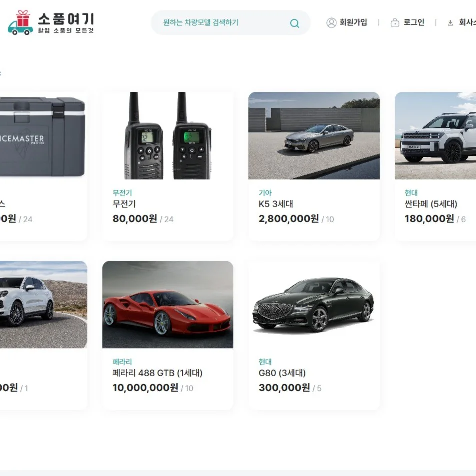Open the red 페라리 488 GTB image
The width and height of the screenshot is (476, 476).
168,305
